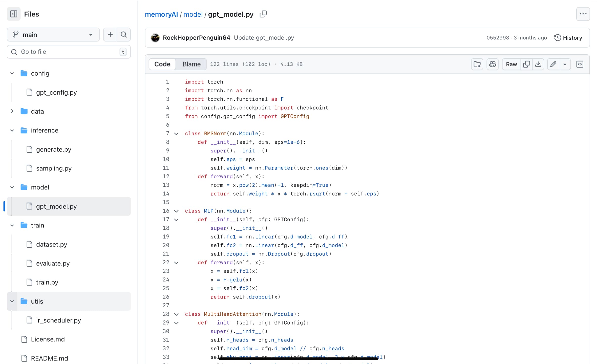This screenshot has width=597, height=364.
Task: Click the Copilot icon in the toolbar
Action: tap(493, 64)
